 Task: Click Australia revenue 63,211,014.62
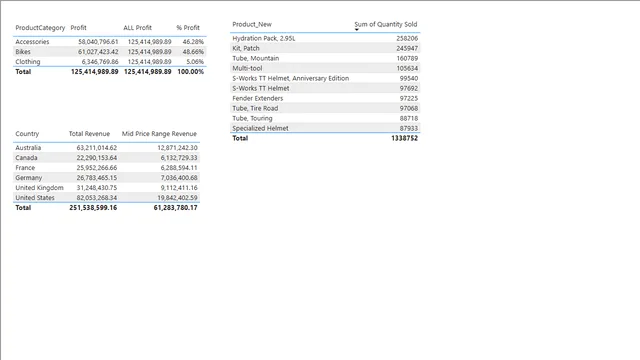[x=97, y=148]
